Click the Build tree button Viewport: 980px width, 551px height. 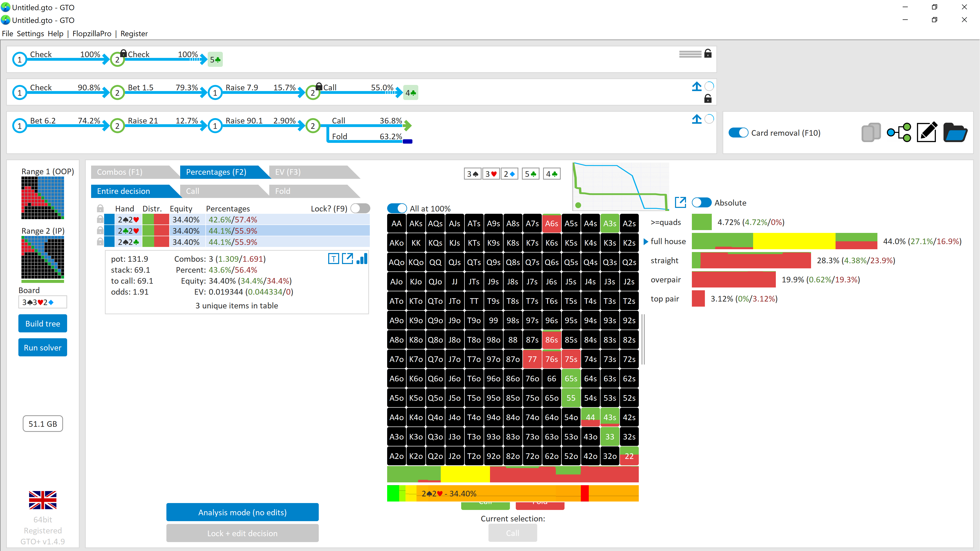pyautogui.click(x=43, y=324)
